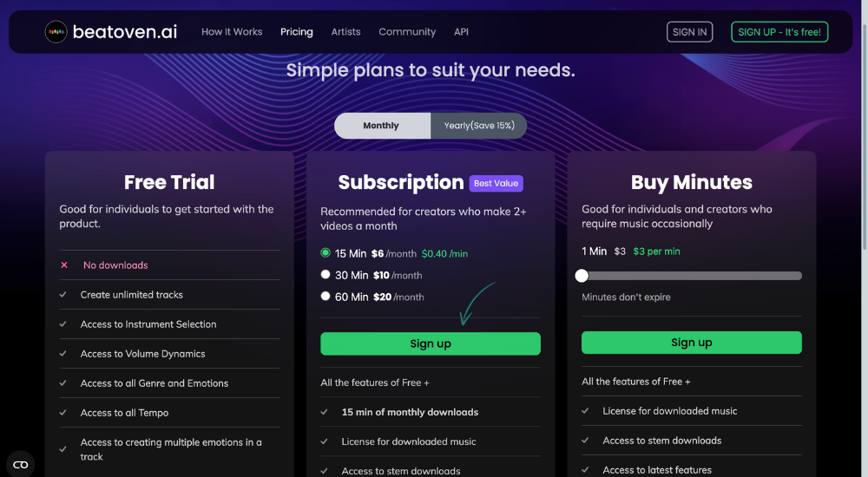Image resolution: width=868 pixels, height=477 pixels.
Task: Go to the Community menu item
Action: tap(407, 32)
